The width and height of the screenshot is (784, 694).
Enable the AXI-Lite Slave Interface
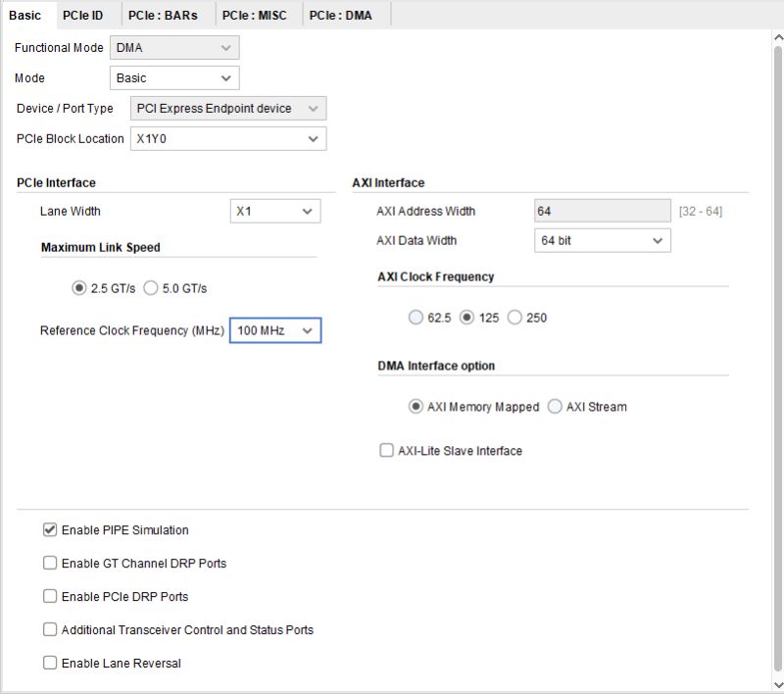387,450
